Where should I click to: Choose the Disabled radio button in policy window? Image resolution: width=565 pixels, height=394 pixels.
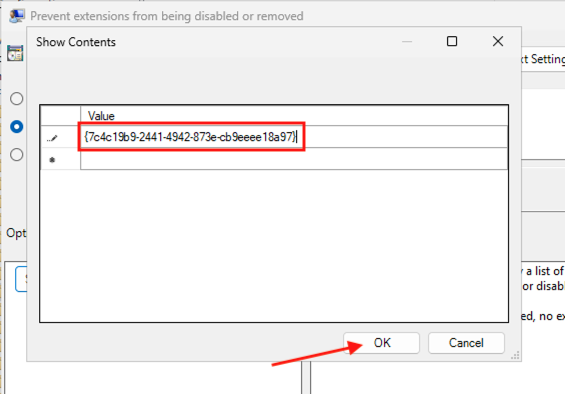17,155
